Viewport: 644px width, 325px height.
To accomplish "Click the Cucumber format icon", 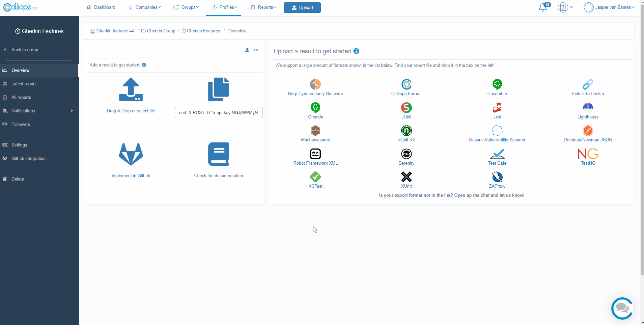I will coord(497,84).
